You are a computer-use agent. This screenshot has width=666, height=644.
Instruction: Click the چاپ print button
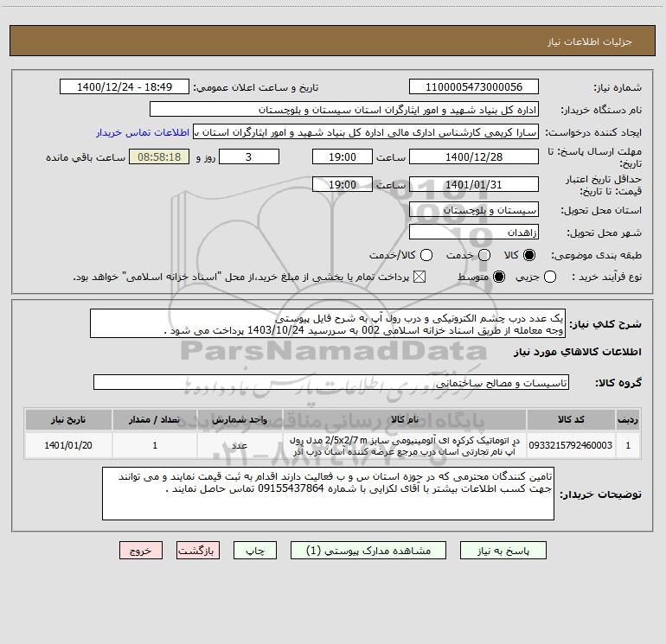(x=255, y=551)
